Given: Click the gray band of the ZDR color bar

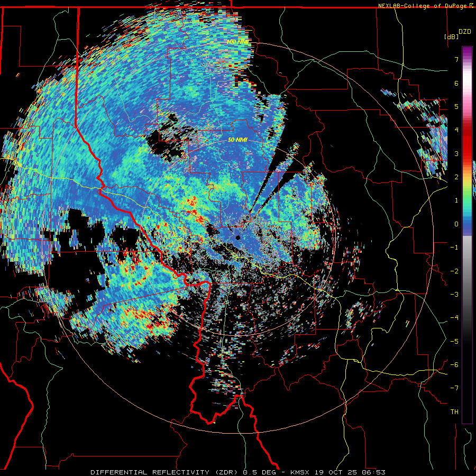Looking at the screenshot, I should 467,267.
